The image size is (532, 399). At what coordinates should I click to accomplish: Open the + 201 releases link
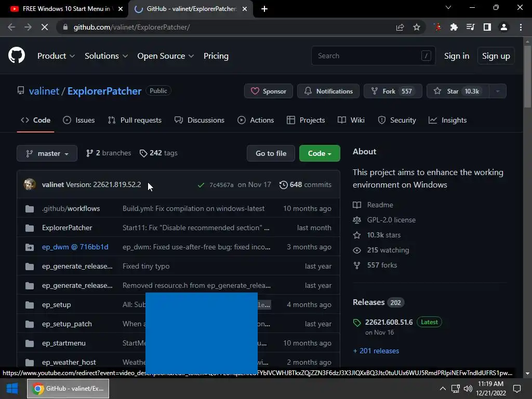pyautogui.click(x=376, y=351)
